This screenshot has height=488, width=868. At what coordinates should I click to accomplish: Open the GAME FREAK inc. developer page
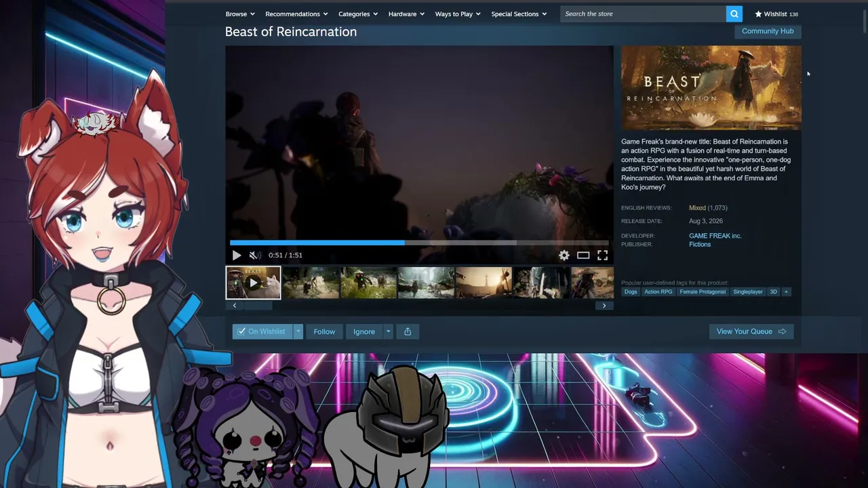[715, 236]
